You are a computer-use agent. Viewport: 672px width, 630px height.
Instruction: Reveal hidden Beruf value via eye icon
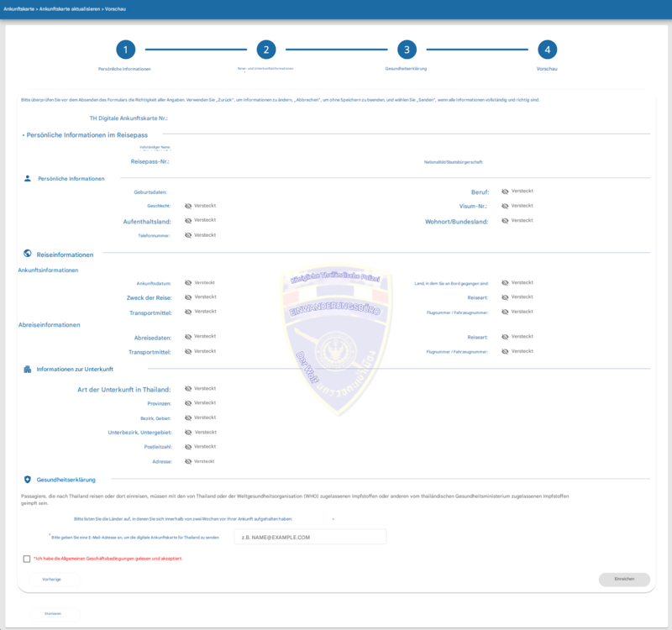[505, 192]
